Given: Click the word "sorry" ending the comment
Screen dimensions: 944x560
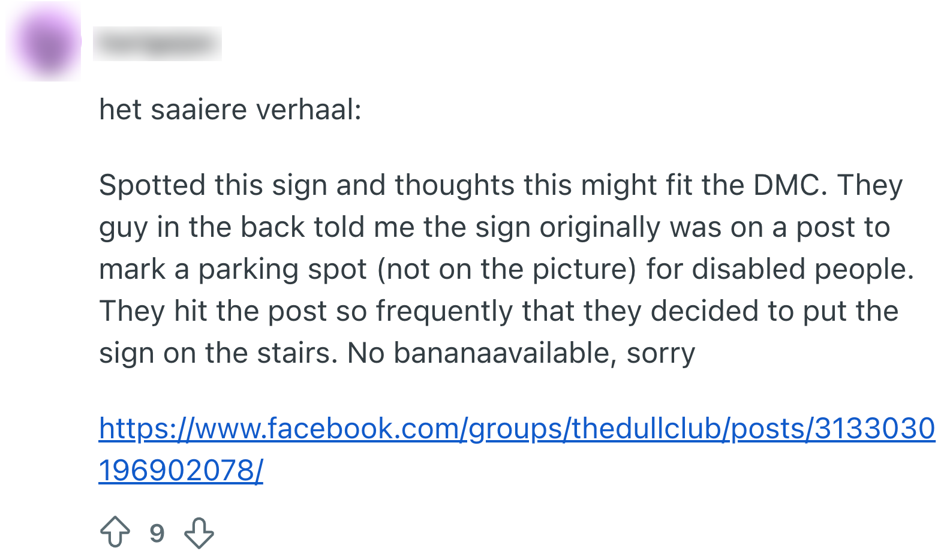Looking at the screenshot, I should (x=661, y=353).
